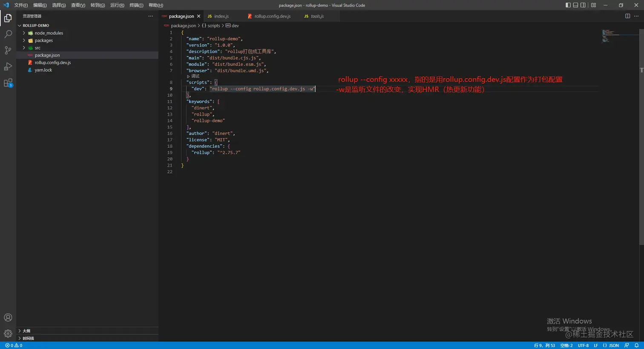This screenshot has height=349, width=644.
Task: Click package.json in the breadcrumb
Action: [x=183, y=26]
